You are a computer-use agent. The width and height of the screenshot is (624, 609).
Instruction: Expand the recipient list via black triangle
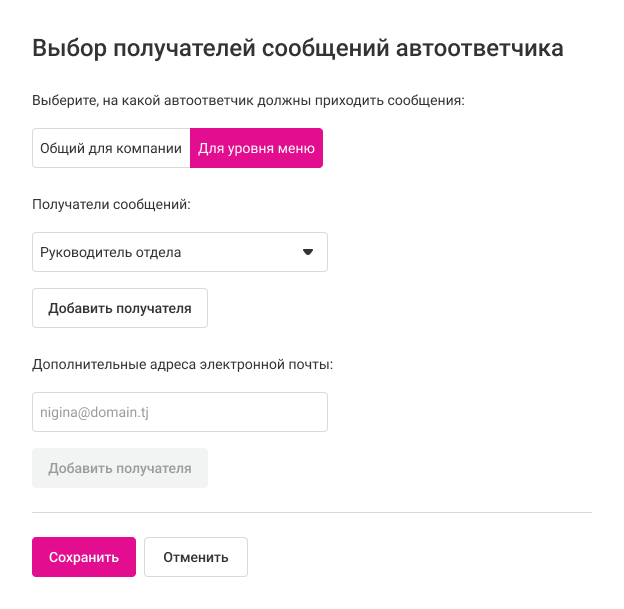(308, 252)
